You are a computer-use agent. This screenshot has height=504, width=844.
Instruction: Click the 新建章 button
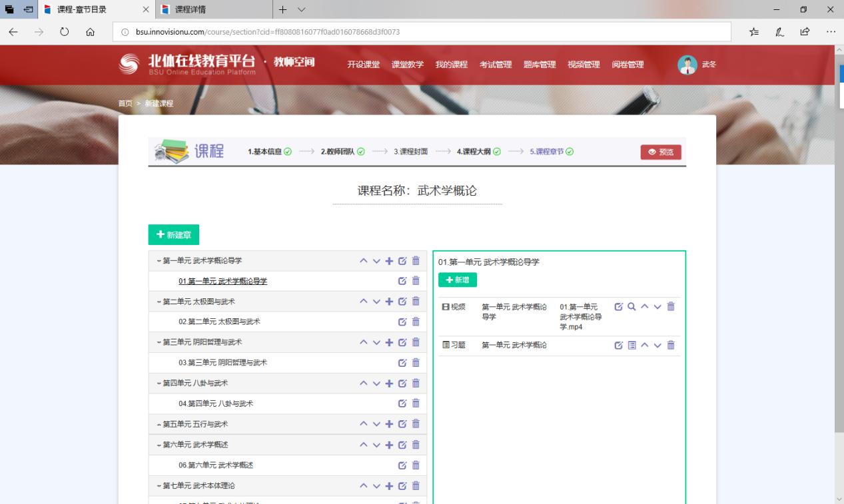click(173, 234)
